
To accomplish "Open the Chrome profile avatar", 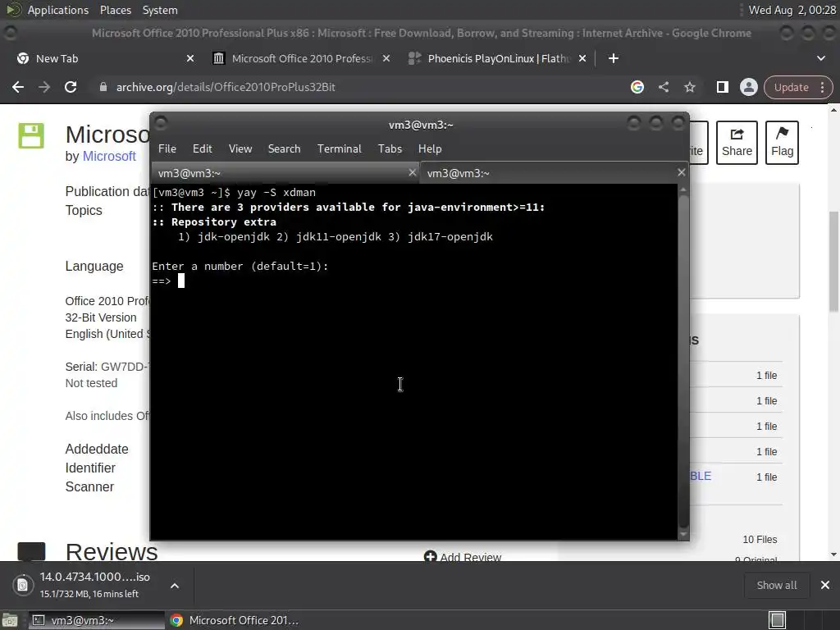I will [748, 87].
